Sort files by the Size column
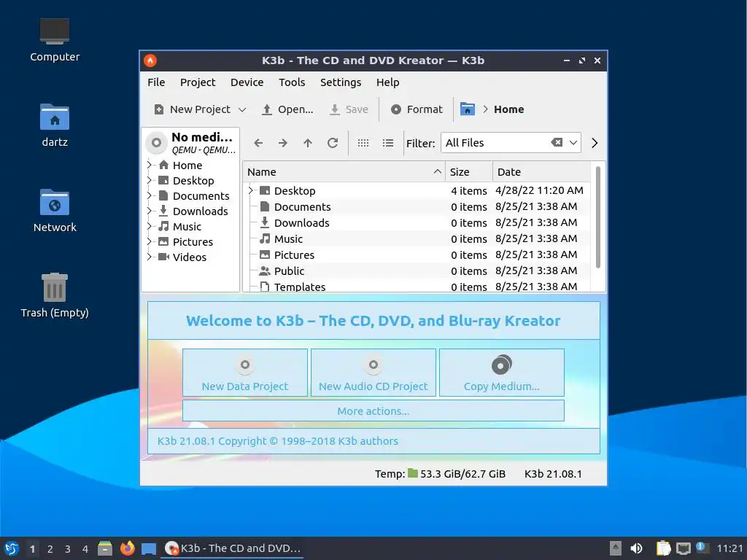This screenshot has width=747, height=560. pos(469,172)
